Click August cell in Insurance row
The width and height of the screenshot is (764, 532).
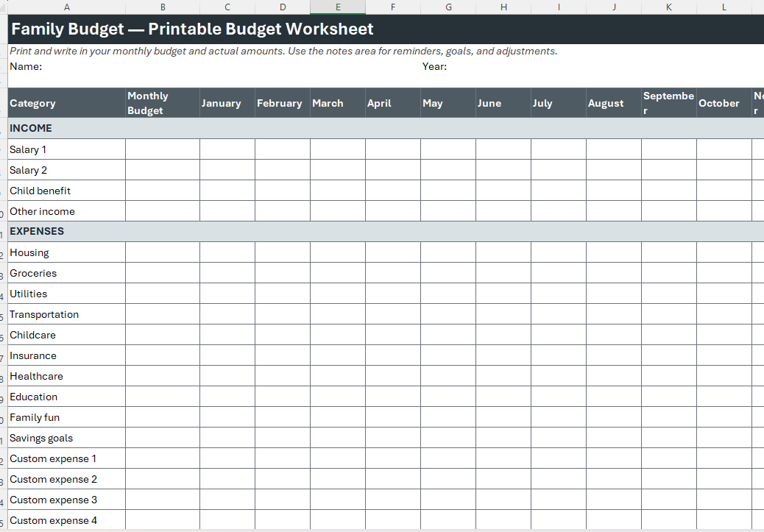(614, 355)
